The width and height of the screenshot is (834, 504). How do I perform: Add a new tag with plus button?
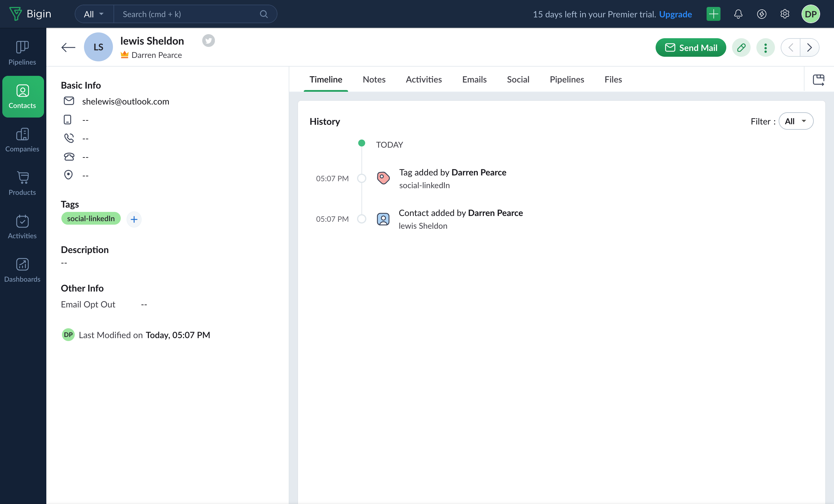134,219
